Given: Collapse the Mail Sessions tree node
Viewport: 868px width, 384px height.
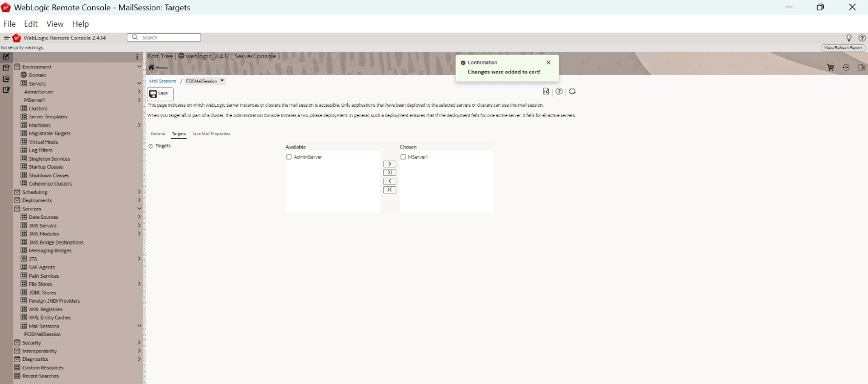Looking at the screenshot, I should click(x=139, y=326).
